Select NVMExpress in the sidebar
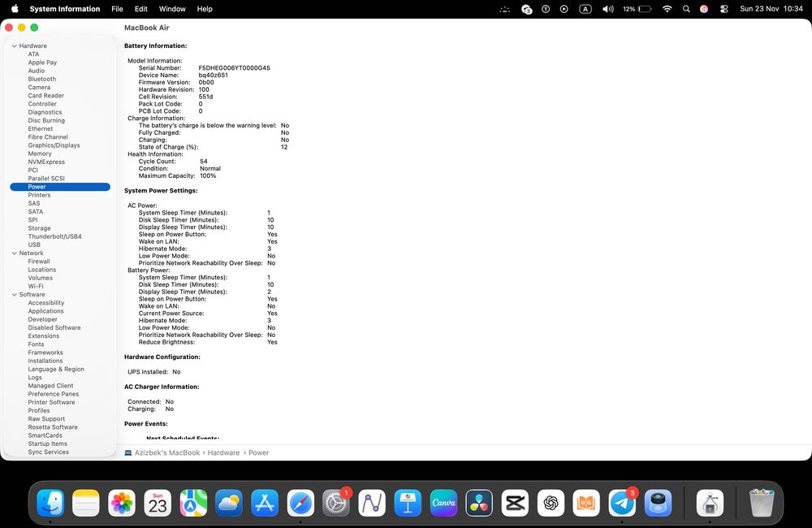812x528 pixels. [x=46, y=162]
